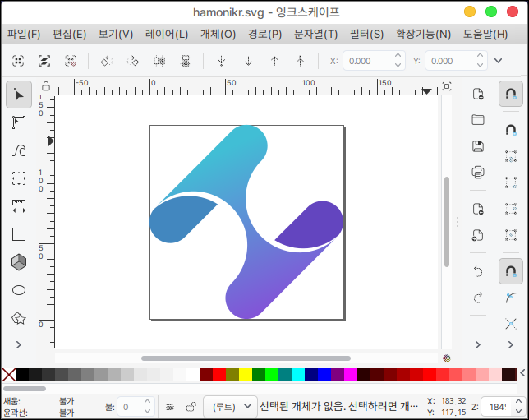This screenshot has width=529, height=420.
Task: Pick the yellow swatch in palette
Action: click(246, 375)
